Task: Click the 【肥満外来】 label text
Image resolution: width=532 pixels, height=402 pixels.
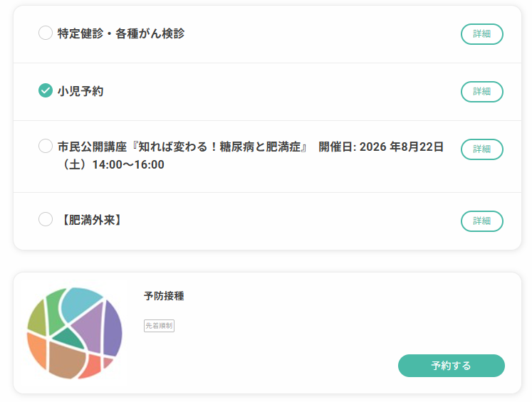Action: tap(92, 220)
